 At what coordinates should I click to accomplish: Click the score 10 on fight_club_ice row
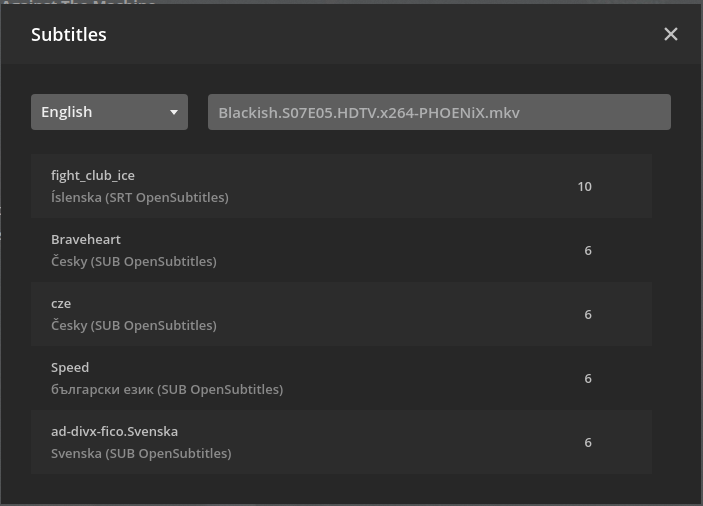point(585,186)
